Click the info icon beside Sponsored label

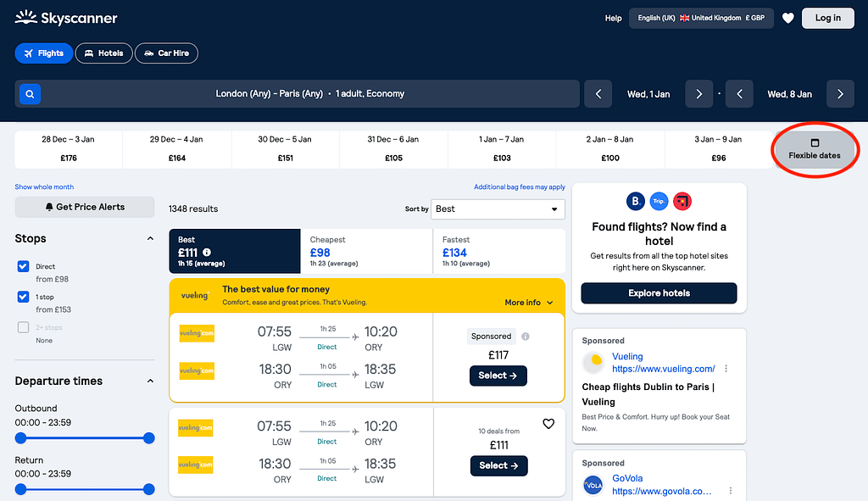pos(526,336)
